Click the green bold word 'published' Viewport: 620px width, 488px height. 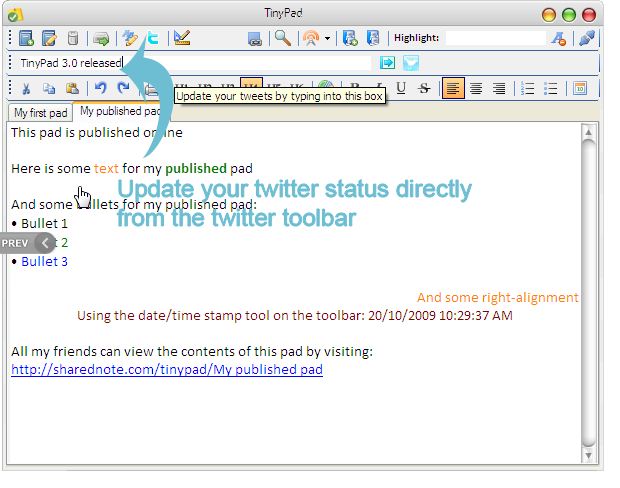click(196, 169)
